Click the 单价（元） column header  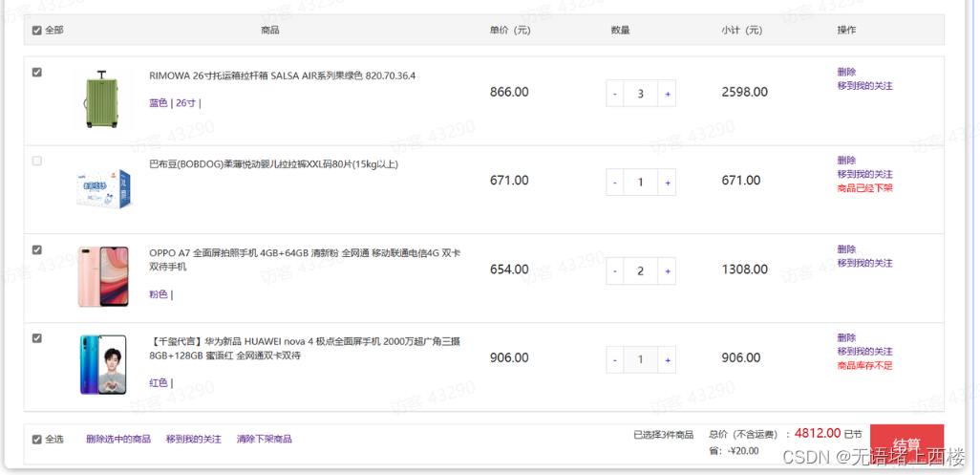510,30
